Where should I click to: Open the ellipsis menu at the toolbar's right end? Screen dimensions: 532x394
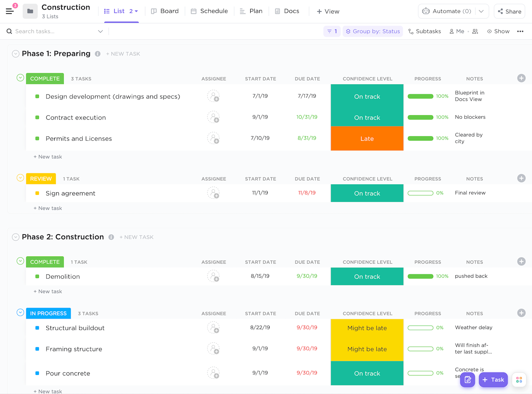pos(520,31)
